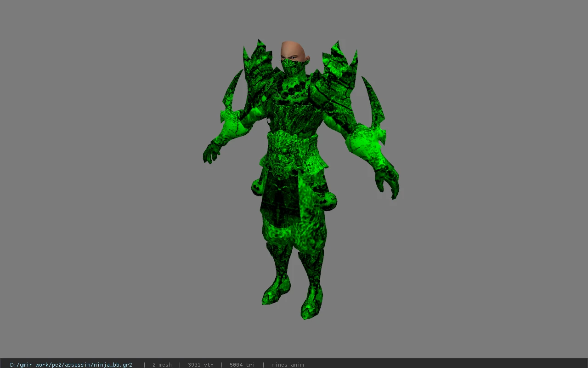Select the green armored ninja model in viewport
The image size is (588, 368).
coord(301,179)
